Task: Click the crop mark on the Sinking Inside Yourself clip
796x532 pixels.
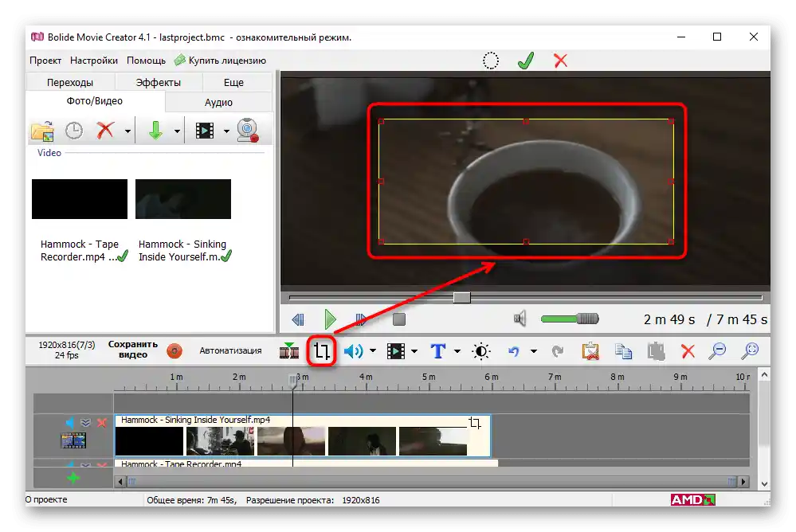Action: [475, 422]
